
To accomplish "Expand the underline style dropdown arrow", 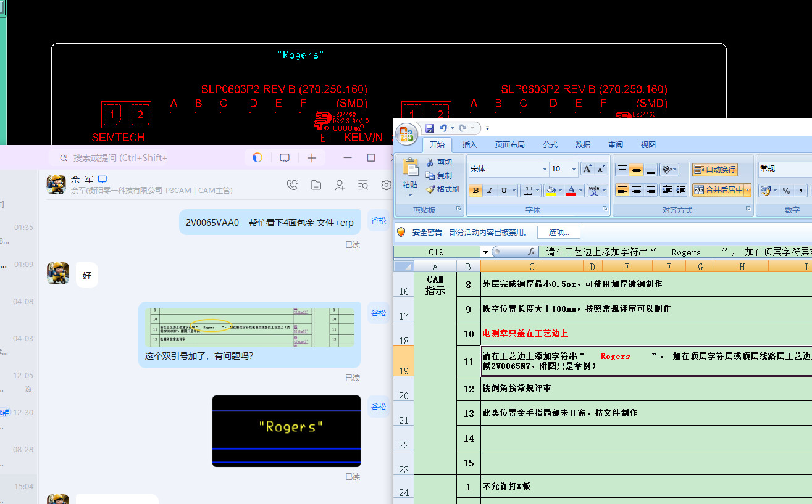I will [x=514, y=191].
